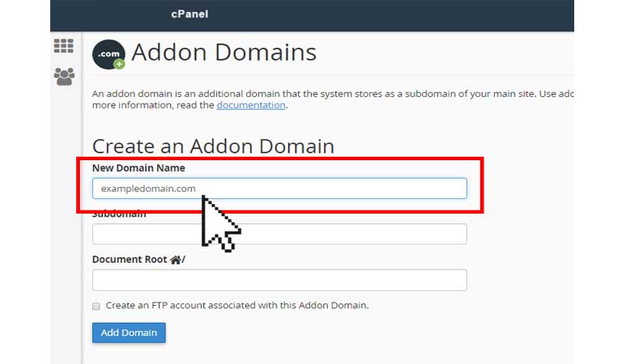Click the cPanel logo in header

(190, 15)
